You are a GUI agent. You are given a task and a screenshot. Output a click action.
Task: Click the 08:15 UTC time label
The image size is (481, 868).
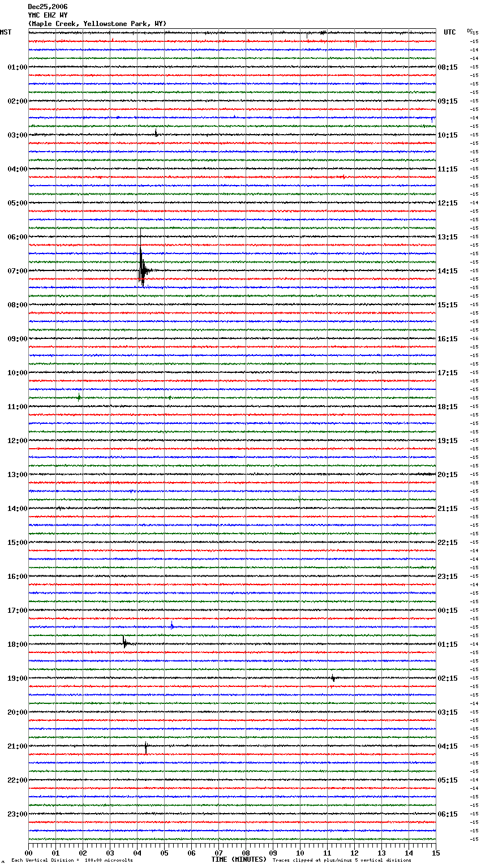[448, 67]
